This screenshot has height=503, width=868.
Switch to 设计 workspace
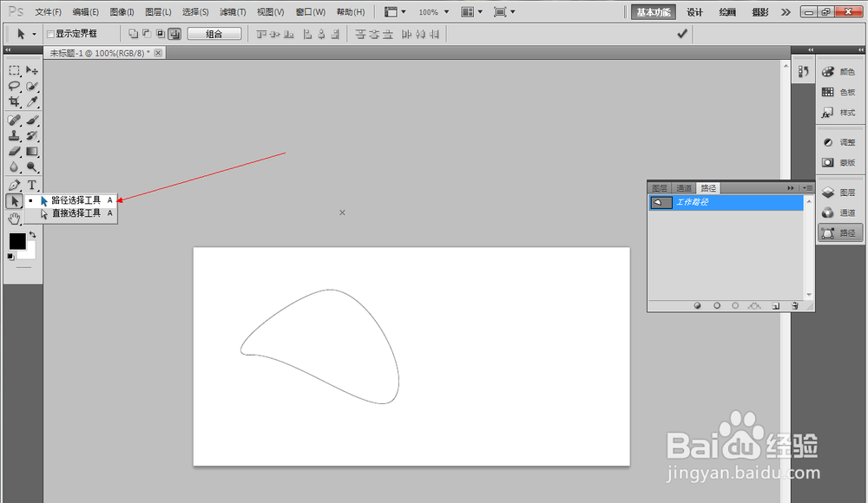(694, 12)
